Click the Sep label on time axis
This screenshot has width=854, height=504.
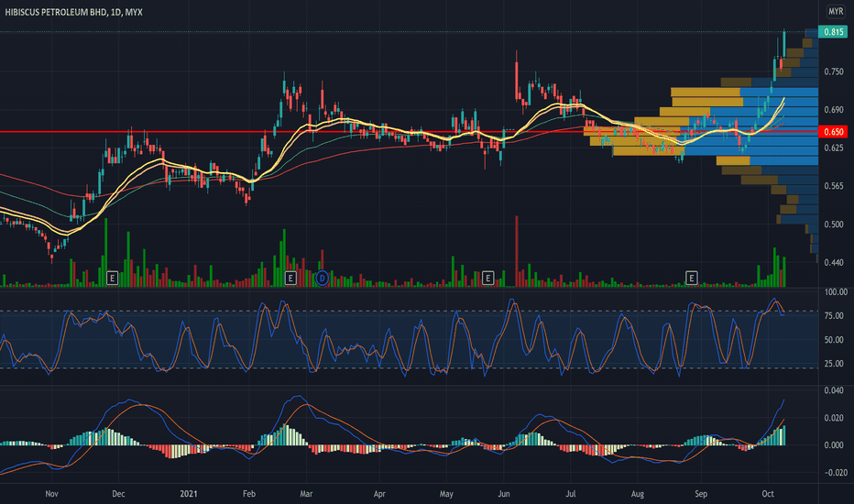[x=700, y=494]
